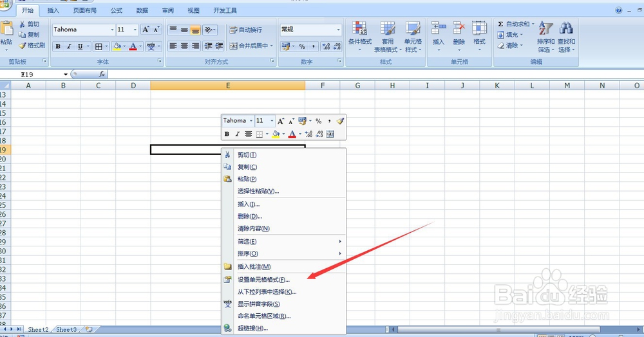Image resolution: width=644 pixels, height=337 pixels.
Task: Open the Format (格式) cells menu
Action: (479, 37)
